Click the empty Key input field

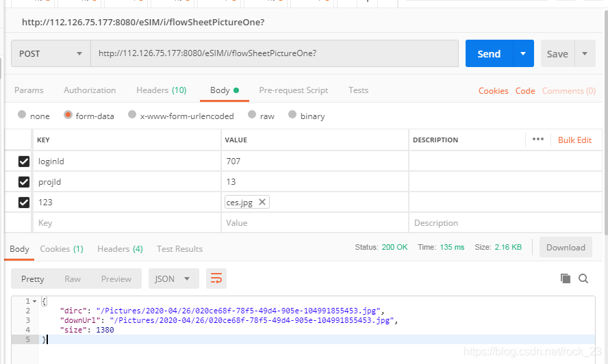pyautogui.click(x=127, y=223)
